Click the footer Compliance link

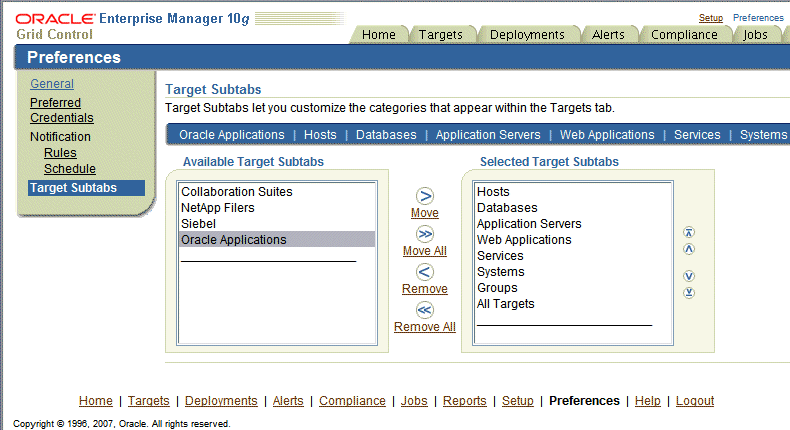coord(352,401)
